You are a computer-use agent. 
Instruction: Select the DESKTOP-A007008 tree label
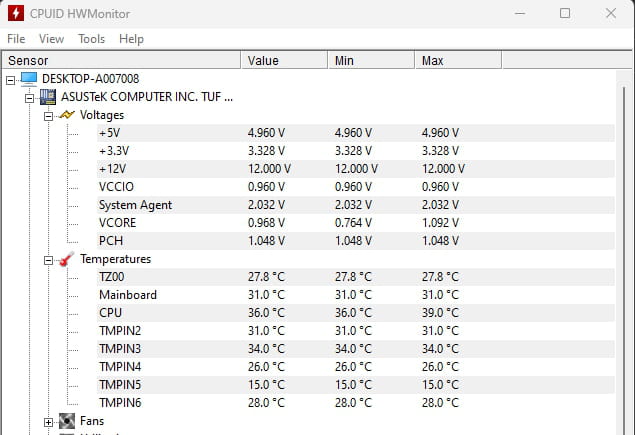coord(91,79)
